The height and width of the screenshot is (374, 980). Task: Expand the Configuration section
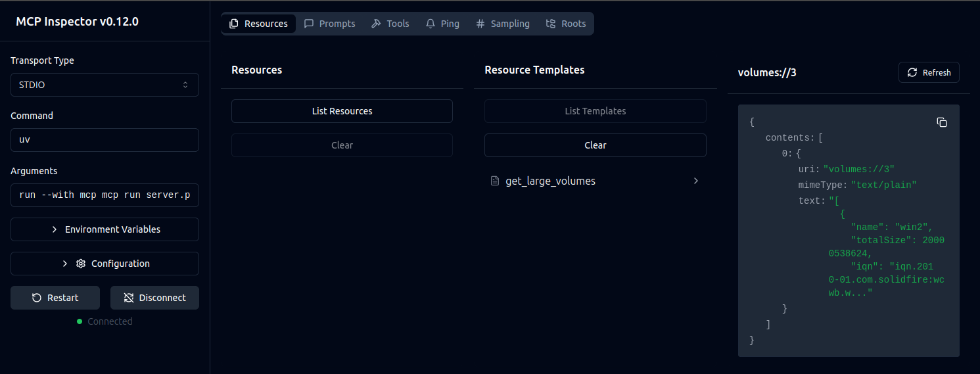pos(105,264)
